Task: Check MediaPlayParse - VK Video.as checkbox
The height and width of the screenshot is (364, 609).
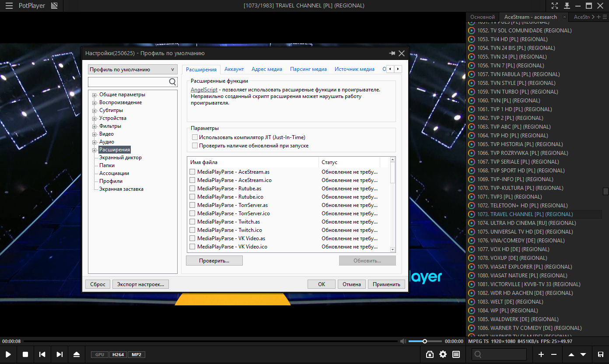Action: pyautogui.click(x=192, y=238)
